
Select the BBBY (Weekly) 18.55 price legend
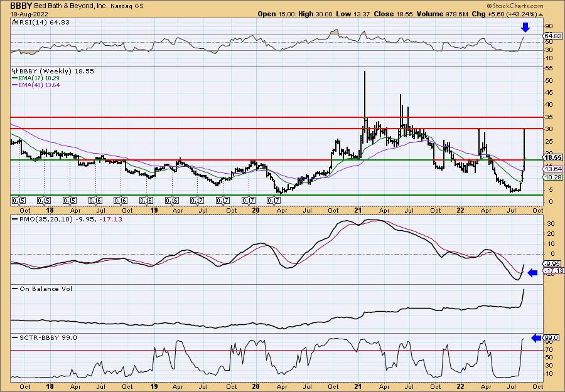[53, 72]
